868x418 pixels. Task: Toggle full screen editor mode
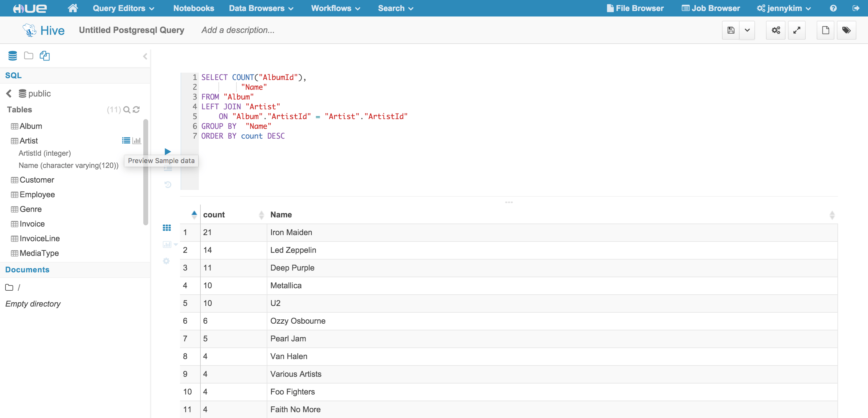[x=797, y=30]
